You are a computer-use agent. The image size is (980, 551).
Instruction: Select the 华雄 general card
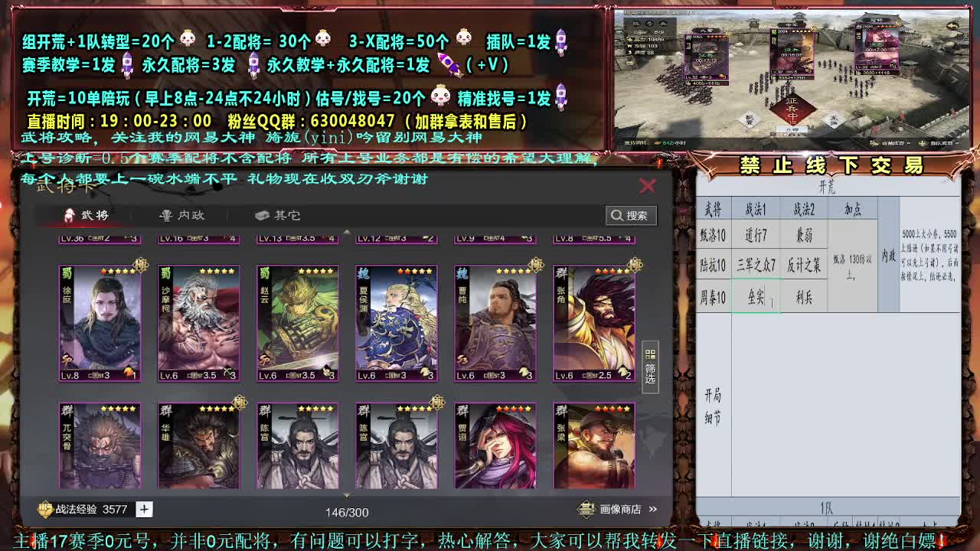coord(198,446)
